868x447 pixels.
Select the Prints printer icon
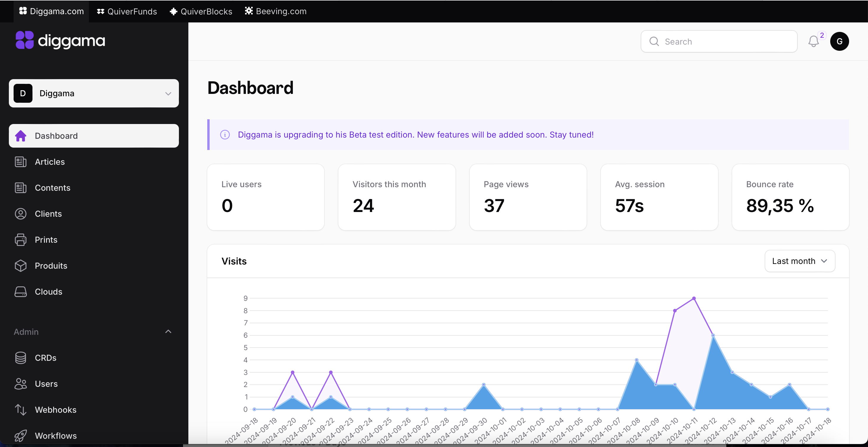tap(21, 239)
